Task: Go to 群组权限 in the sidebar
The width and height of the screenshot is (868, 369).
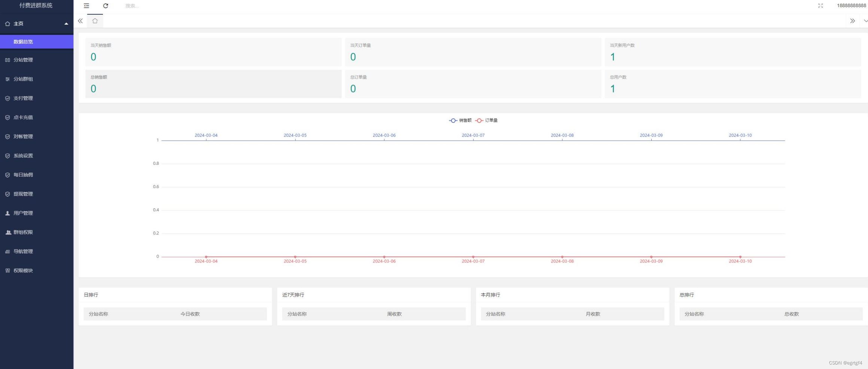Action: (23, 232)
